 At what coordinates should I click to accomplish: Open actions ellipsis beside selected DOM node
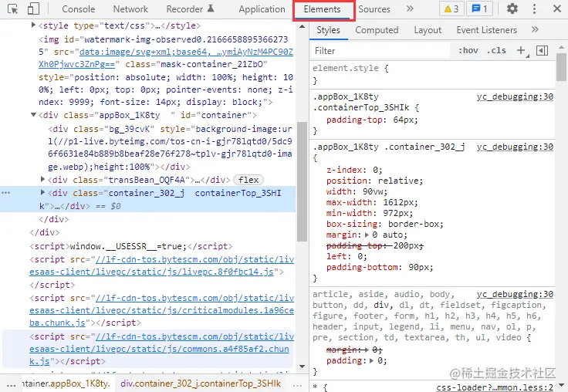coord(6,193)
